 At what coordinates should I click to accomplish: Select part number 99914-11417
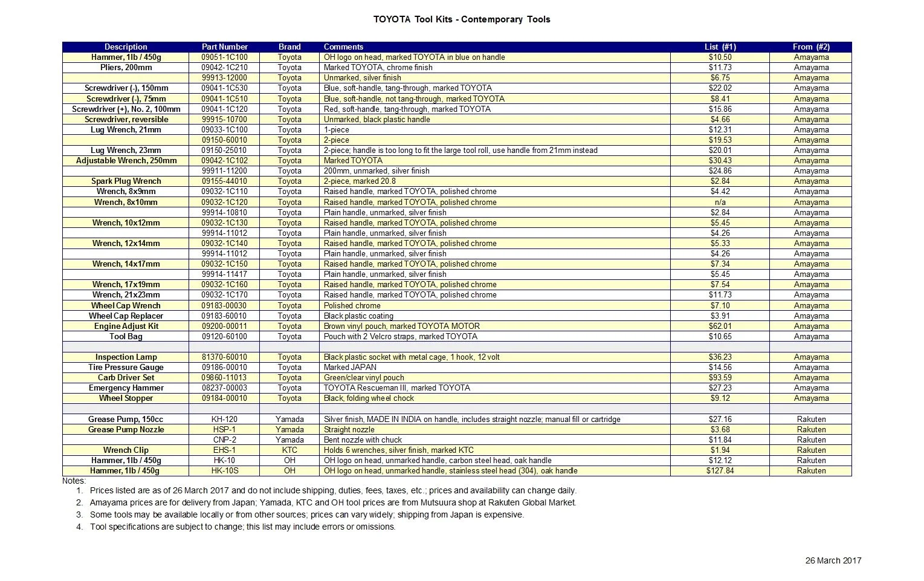224,274
